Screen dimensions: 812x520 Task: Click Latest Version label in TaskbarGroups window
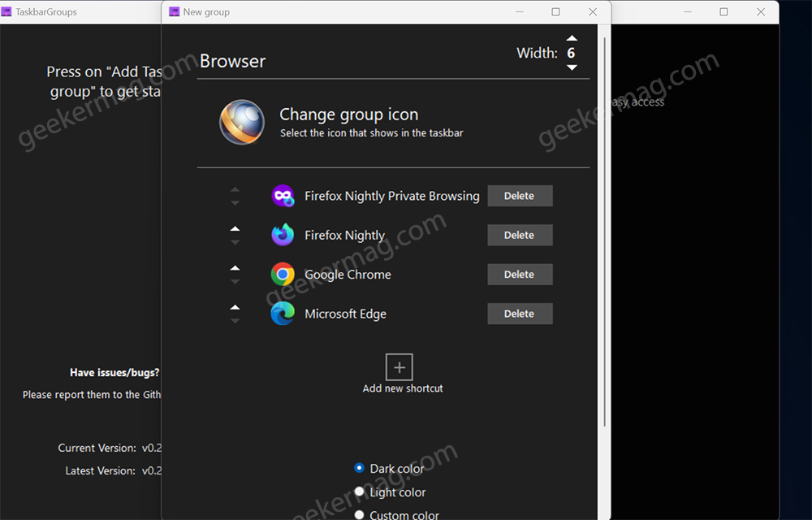point(100,470)
